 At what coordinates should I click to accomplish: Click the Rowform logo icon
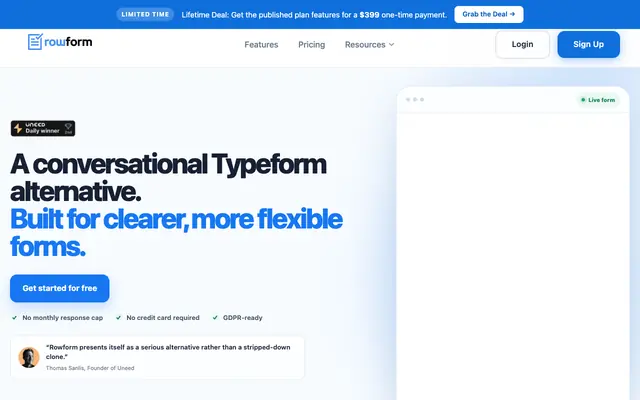click(35, 42)
